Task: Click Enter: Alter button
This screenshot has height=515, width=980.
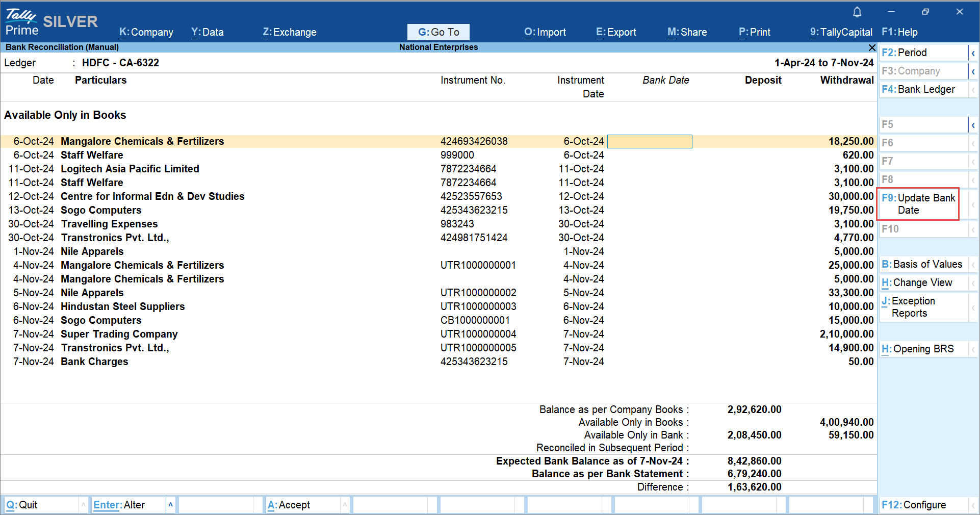Action: [128, 505]
